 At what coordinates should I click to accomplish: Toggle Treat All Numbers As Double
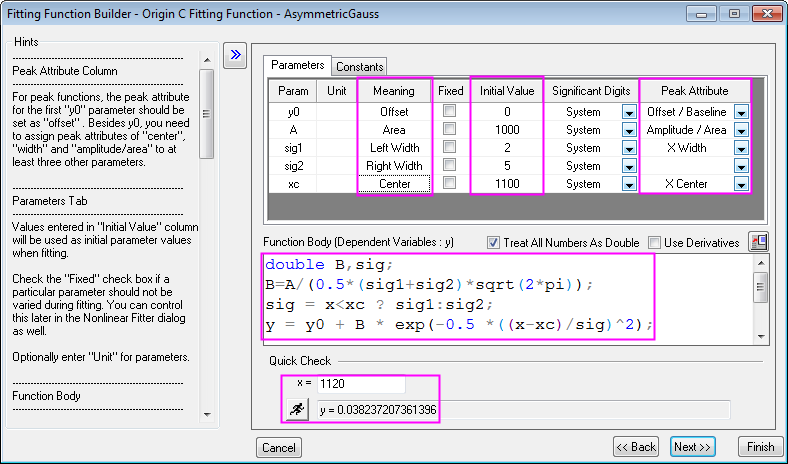[493, 242]
